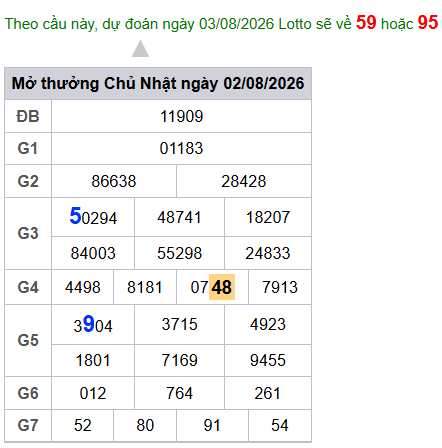442x448 pixels.
Task: Click the G2 row label
Action: tap(28, 181)
